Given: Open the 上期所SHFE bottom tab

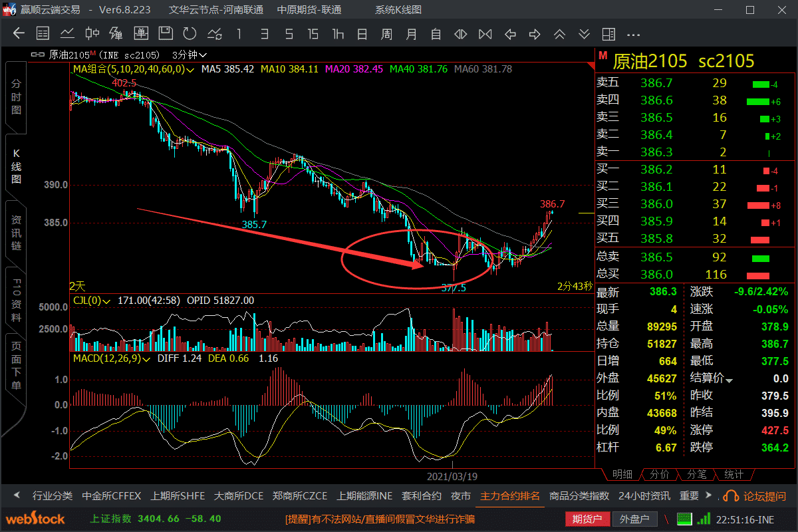Looking at the screenshot, I should tap(178, 496).
